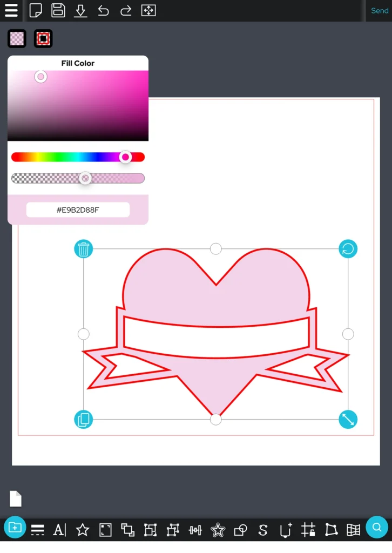392x553 pixels.
Task: Click the add-to-library folder button
Action: coord(15,528)
